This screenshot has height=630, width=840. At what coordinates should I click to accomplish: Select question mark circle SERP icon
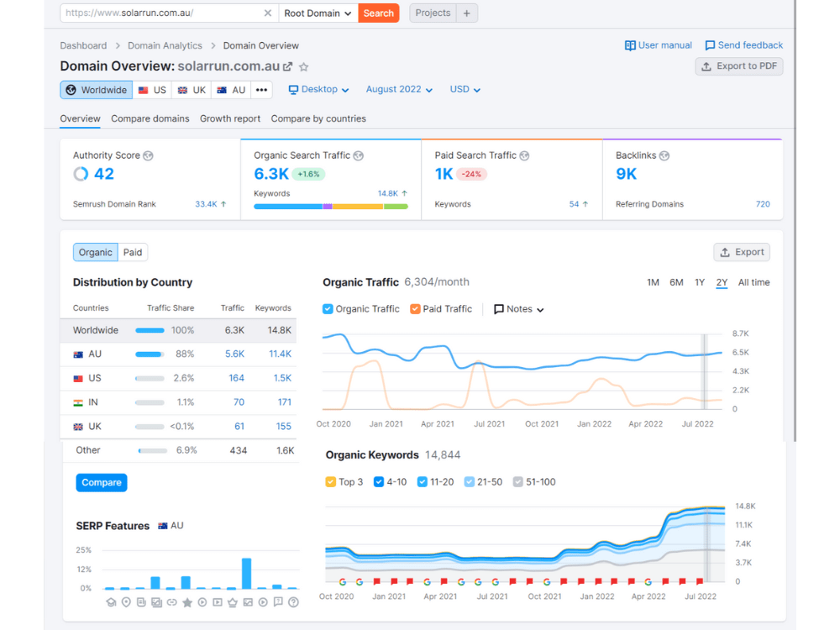[x=293, y=602]
